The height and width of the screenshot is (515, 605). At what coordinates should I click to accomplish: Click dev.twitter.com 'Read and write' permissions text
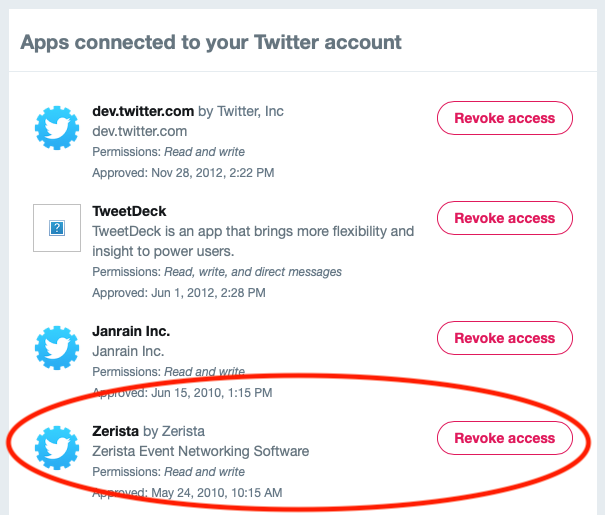[204, 152]
